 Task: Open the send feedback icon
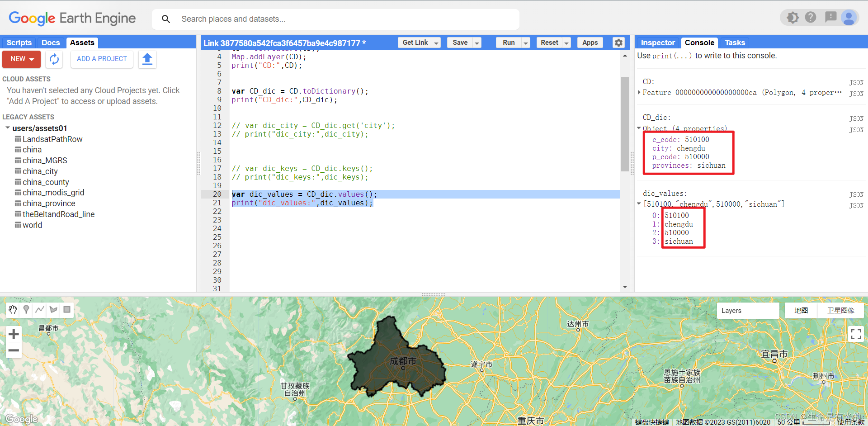pos(830,17)
